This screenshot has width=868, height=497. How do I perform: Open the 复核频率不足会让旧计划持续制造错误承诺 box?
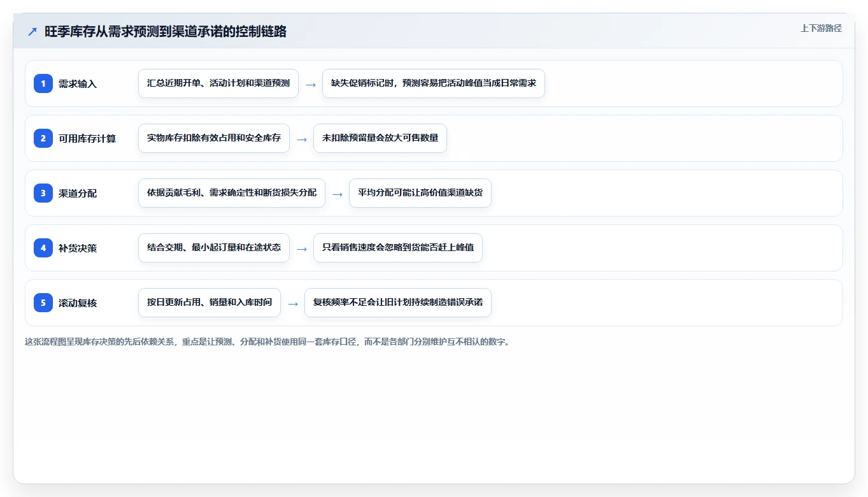(x=398, y=303)
